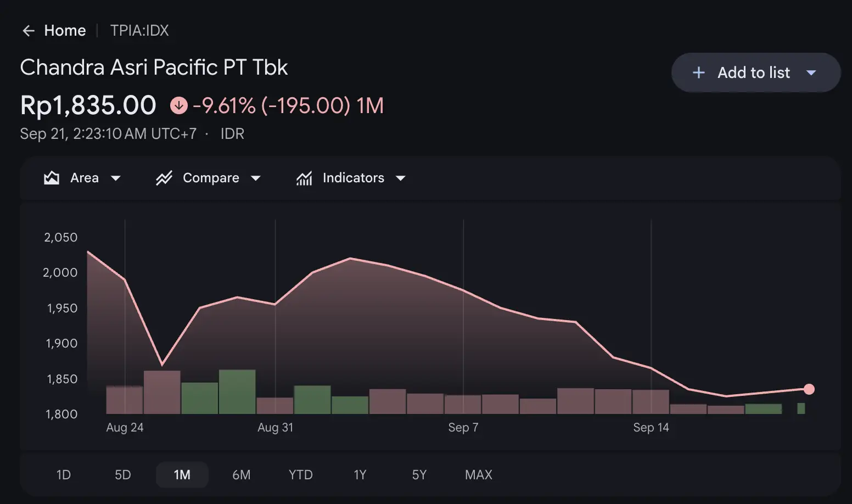Click the Rp1,835.00 price text

(x=88, y=105)
